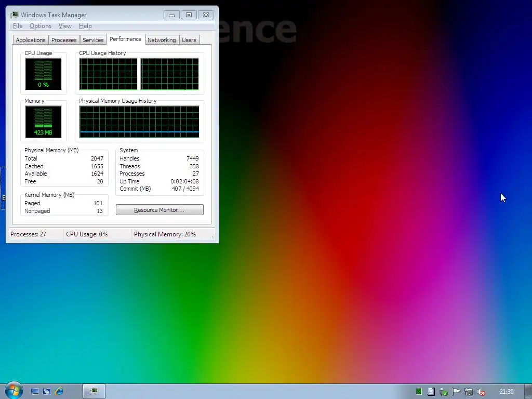Switch to the Services tab
This screenshot has width=532, height=399.
93,40
